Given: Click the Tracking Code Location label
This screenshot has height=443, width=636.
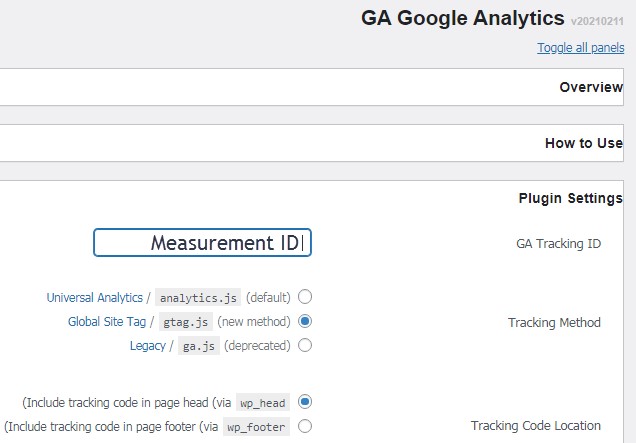Looking at the screenshot, I should click(536, 426).
